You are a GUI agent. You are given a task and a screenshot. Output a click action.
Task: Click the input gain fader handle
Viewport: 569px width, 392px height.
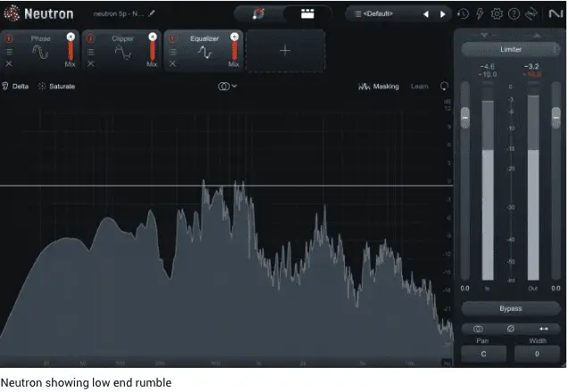point(464,118)
